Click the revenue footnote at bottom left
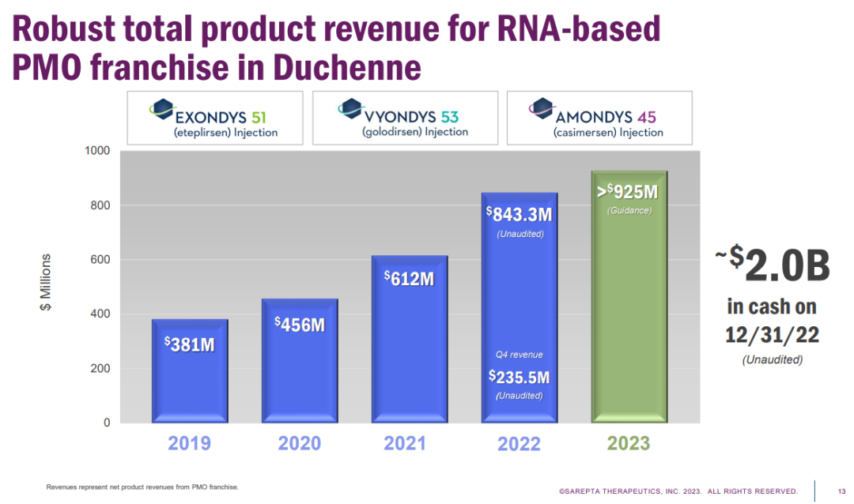 coord(142,487)
